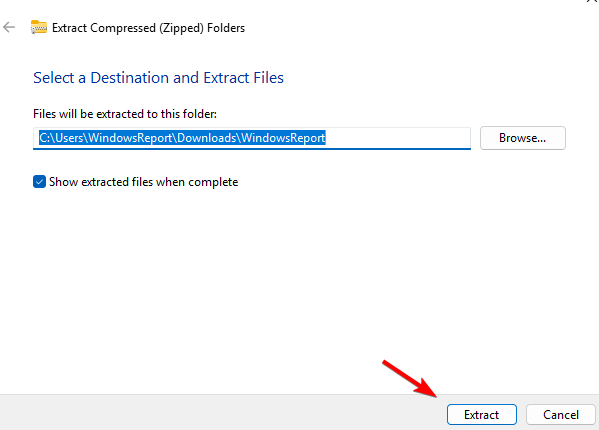Image resolution: width=599 pixels, height=430 pixels.
Task: Click 'Select a Destination and Extract Files' heading
Action: (x=158, y=78)
